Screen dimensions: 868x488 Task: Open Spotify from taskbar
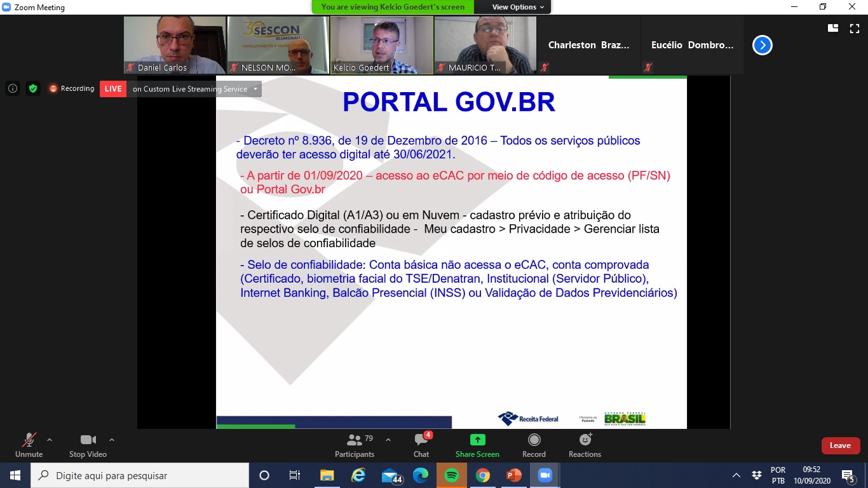pyautogui.click(x=452, y=475)
